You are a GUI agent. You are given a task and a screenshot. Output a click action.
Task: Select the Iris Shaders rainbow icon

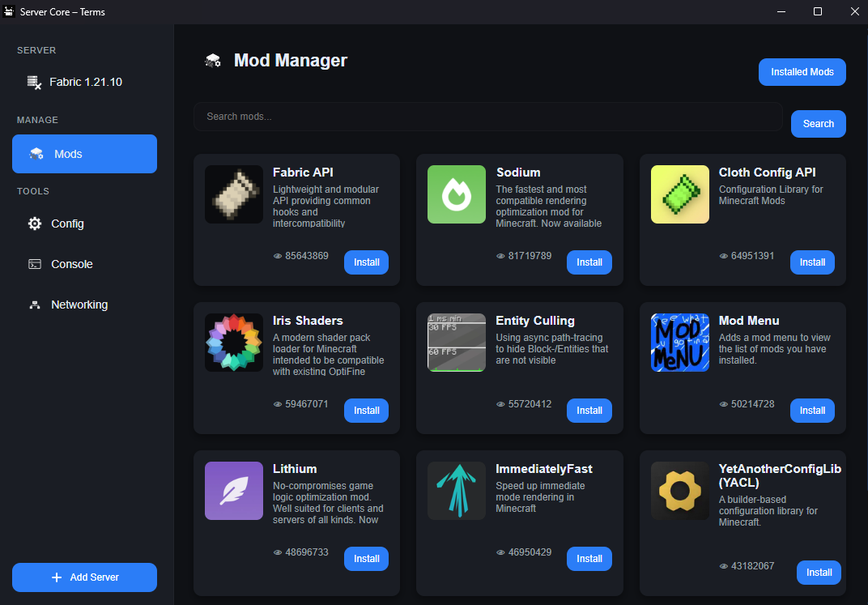[x=233, y=343]
